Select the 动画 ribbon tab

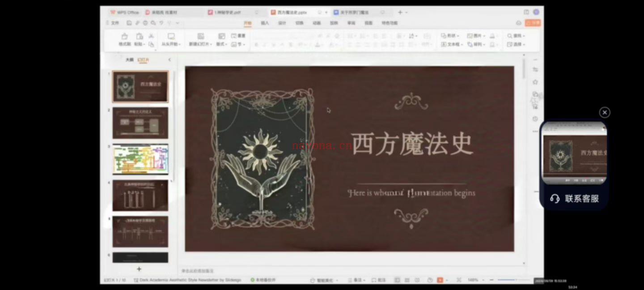click(x=317, y=23)
